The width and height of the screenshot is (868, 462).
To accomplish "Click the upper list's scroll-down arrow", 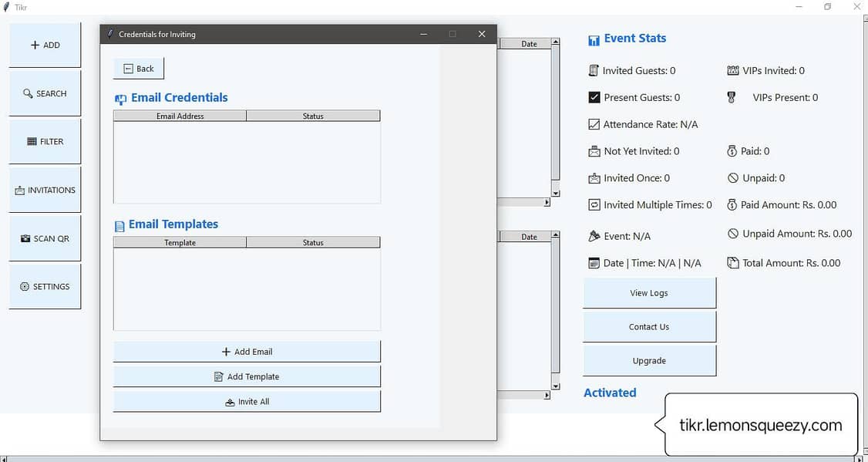I will 555,193.
